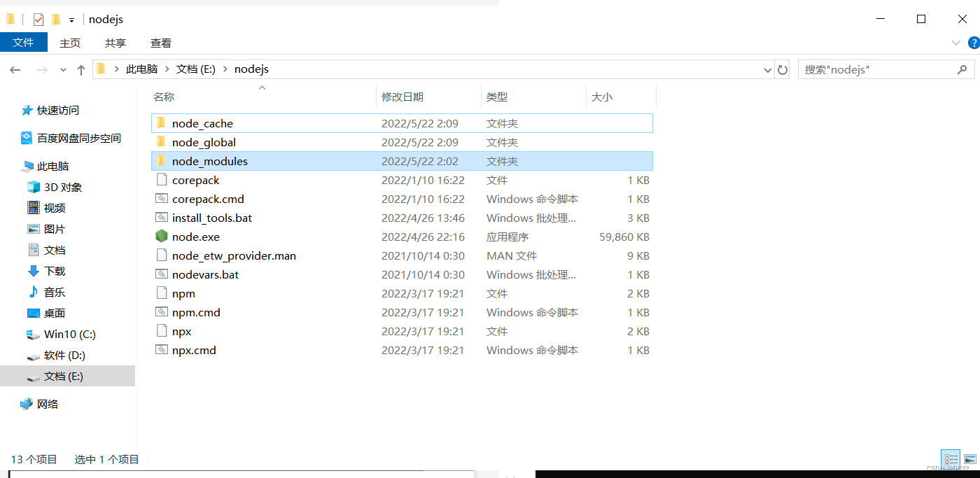Click the 网络 network icon

(27, 404)
